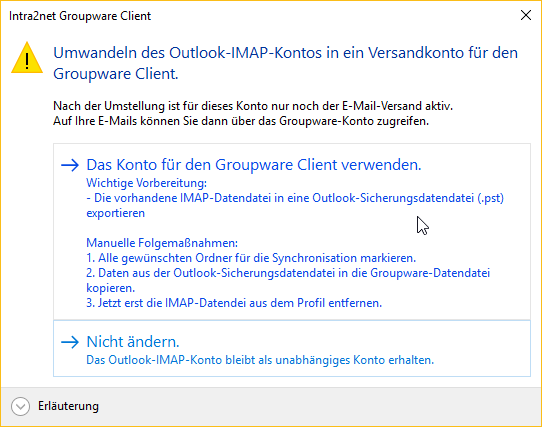Click 'Das Outlook-IMAP-Konto bleibt als unabhängiges Konto erhalten.'

click(260, 360)
